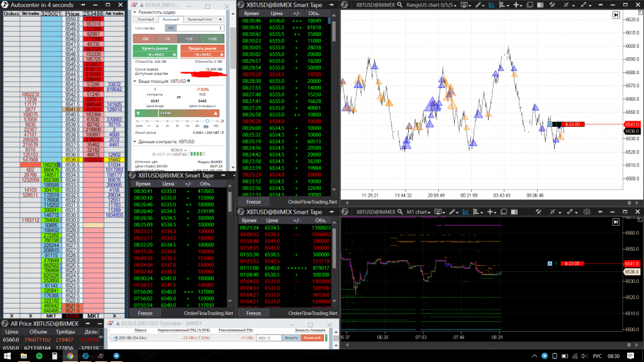Open drawing pencil tool in M1 chart
Image resolution: width=644 pixels, height=362 pixels.
[x=452, y=212]
